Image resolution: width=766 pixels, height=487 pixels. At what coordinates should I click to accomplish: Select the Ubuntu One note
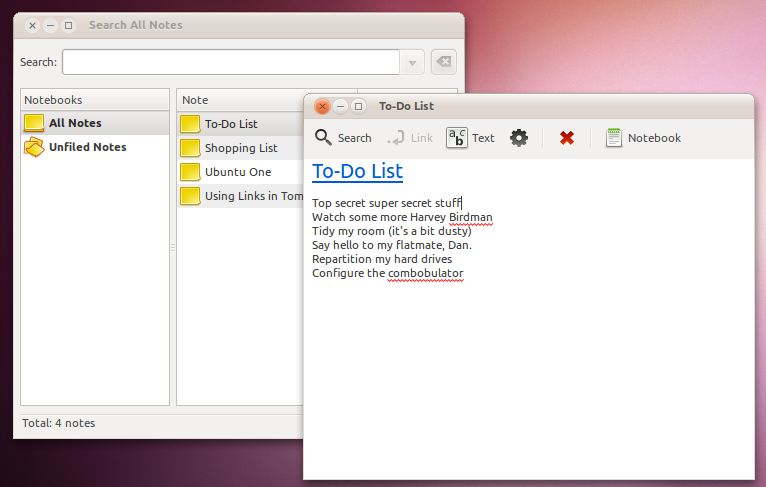point(237,172)
